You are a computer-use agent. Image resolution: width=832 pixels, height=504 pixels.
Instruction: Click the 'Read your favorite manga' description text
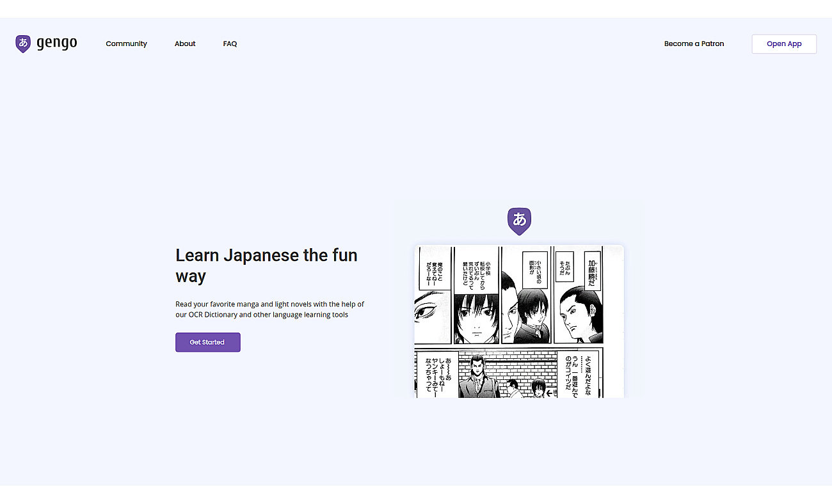point(269,310)
